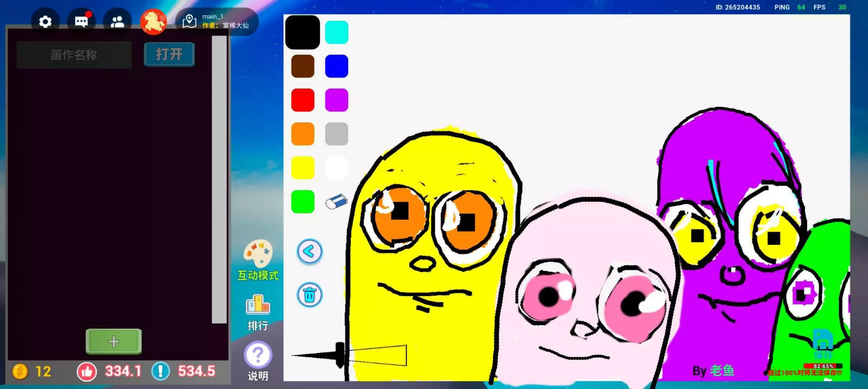Click the likes value "334.1"
The image size is (868, 389).
point(123,371)
